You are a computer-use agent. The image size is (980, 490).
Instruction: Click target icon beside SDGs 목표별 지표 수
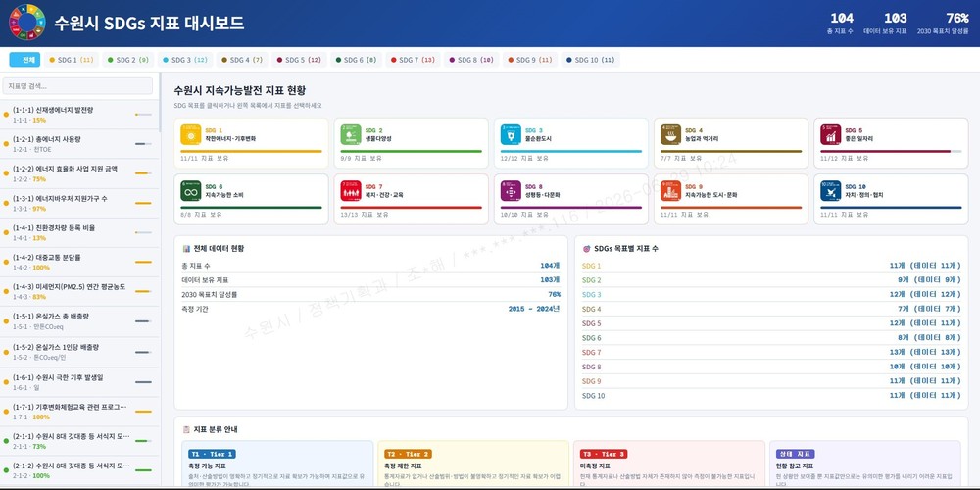pyautogui.click(x=586, y=248)
